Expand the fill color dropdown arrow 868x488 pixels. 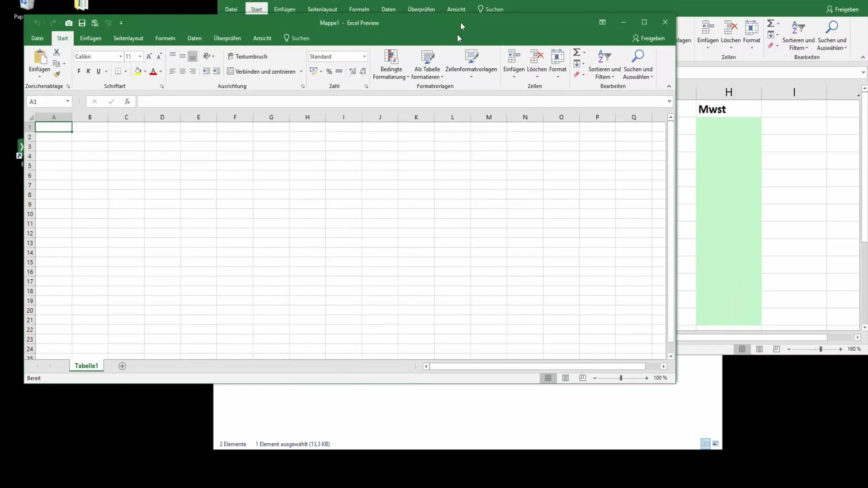tap(145, 71)
